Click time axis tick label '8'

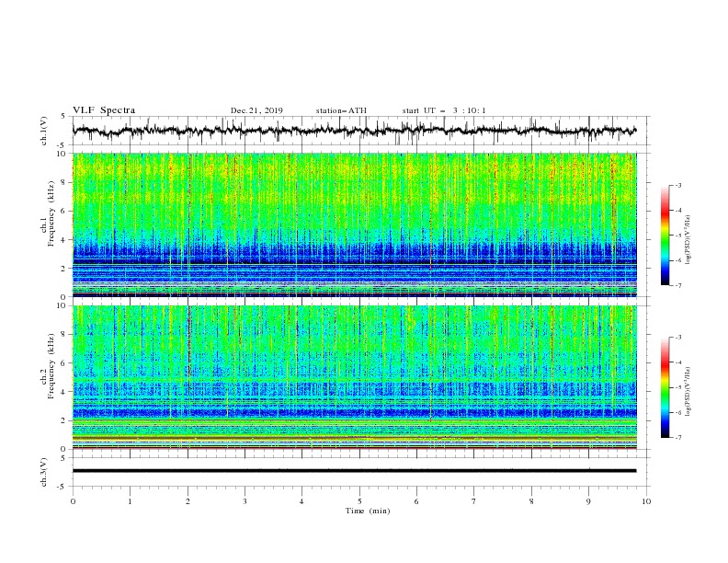click(531, 501)
